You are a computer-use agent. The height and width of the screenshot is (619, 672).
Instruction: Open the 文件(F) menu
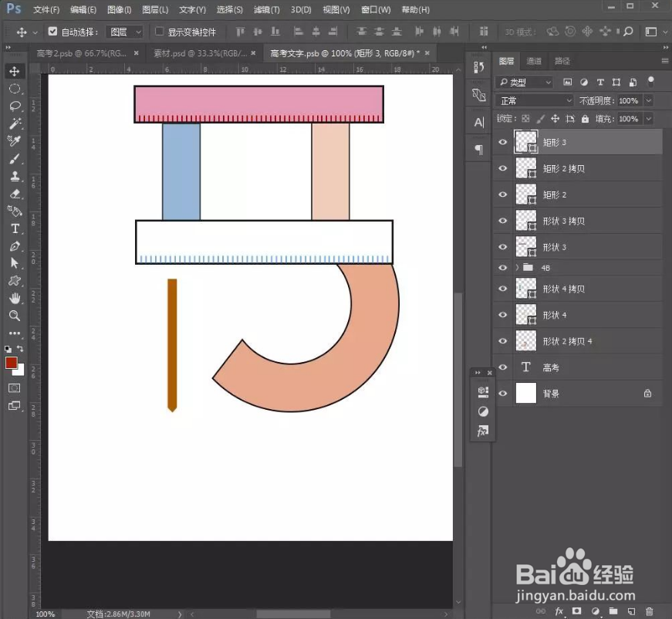[x=46, y=9]
